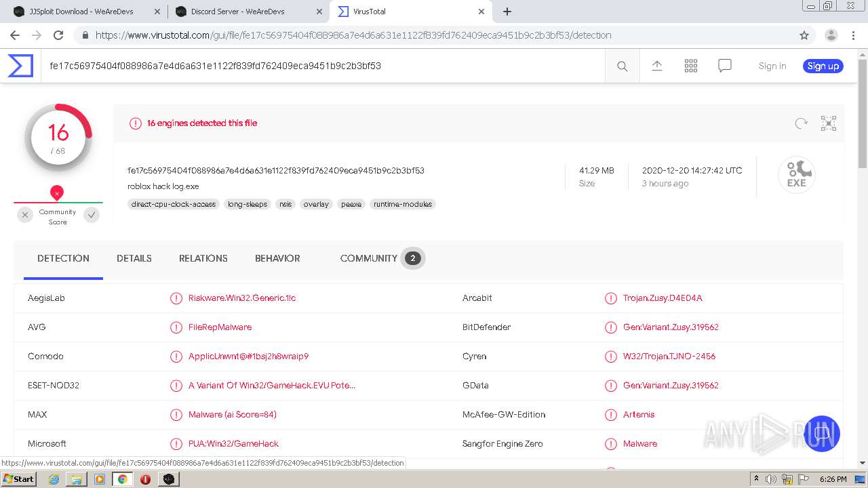Click the roblox hack log.exe filename
The image size is (868, 488).
click(163, 186)
